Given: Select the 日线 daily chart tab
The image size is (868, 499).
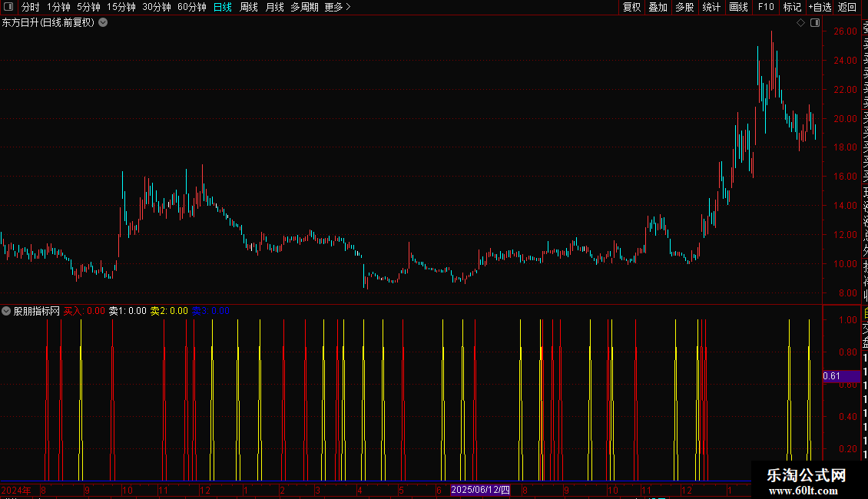Looking at the screenshot, I should coord(223,7).
